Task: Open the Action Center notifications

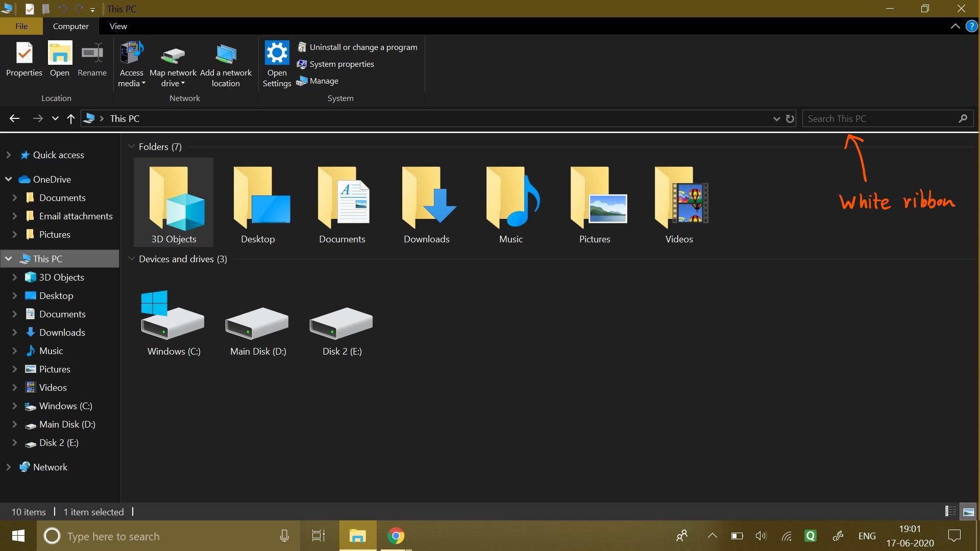Action: pyautogui.click(x=954, y=536)
